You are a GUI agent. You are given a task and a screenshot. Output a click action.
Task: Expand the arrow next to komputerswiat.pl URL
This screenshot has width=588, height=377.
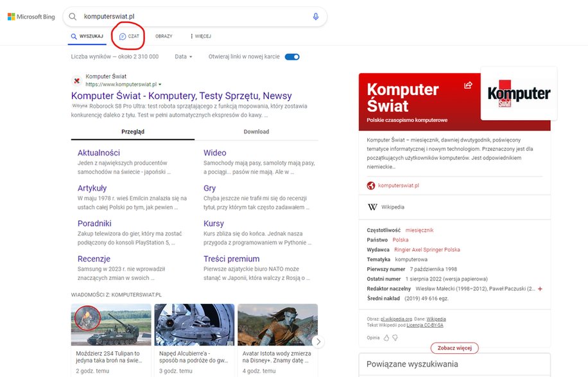tap(160, 84)
